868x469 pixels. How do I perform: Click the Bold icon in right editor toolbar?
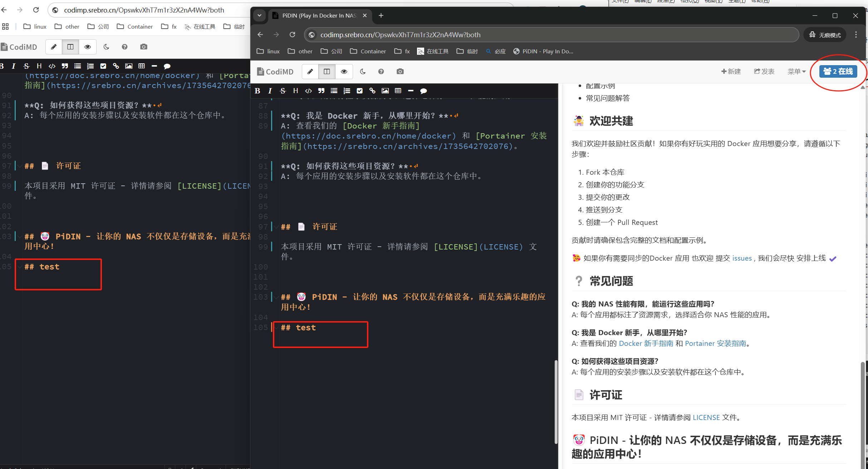pos(258,91)
